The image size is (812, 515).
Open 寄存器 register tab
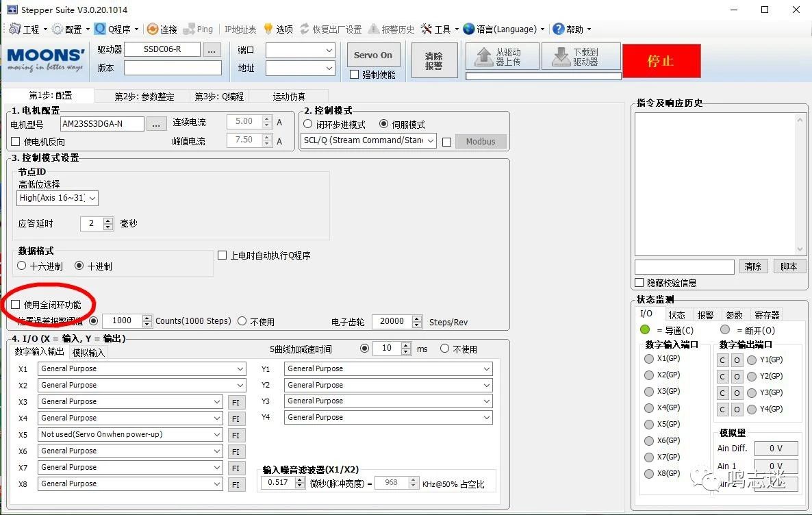point(767,315)
